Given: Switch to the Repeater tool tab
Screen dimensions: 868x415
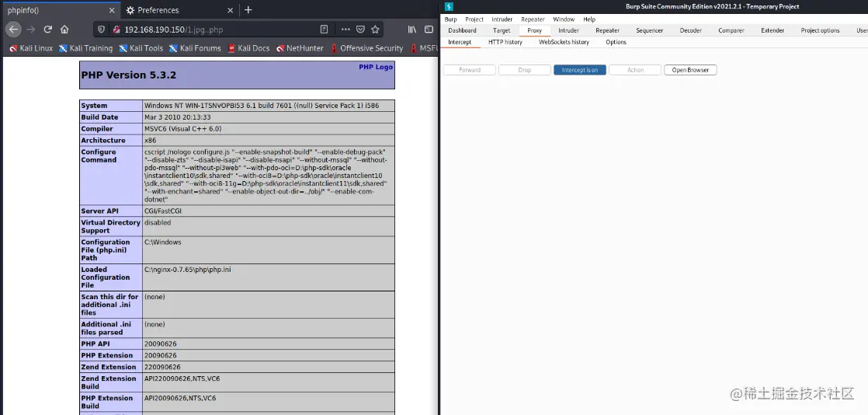Looking at the screenshot, I should 607,30.
